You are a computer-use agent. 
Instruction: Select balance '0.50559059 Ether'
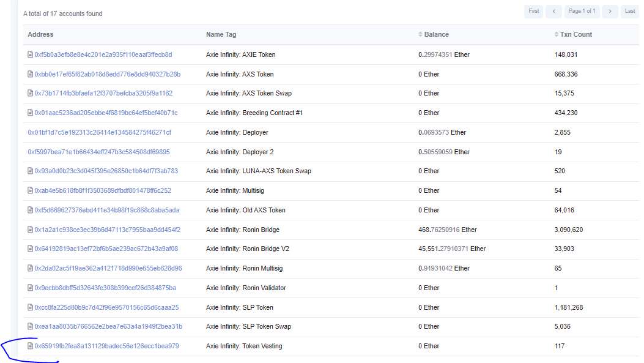tap(444, 152)
